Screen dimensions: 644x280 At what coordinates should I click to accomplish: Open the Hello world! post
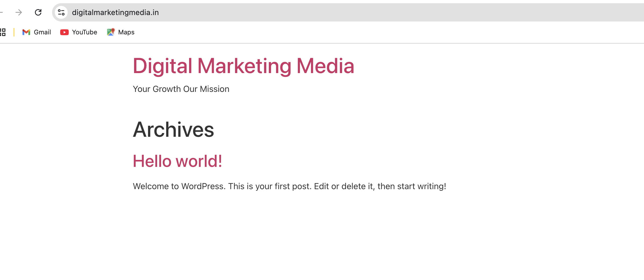click(177, 161)
